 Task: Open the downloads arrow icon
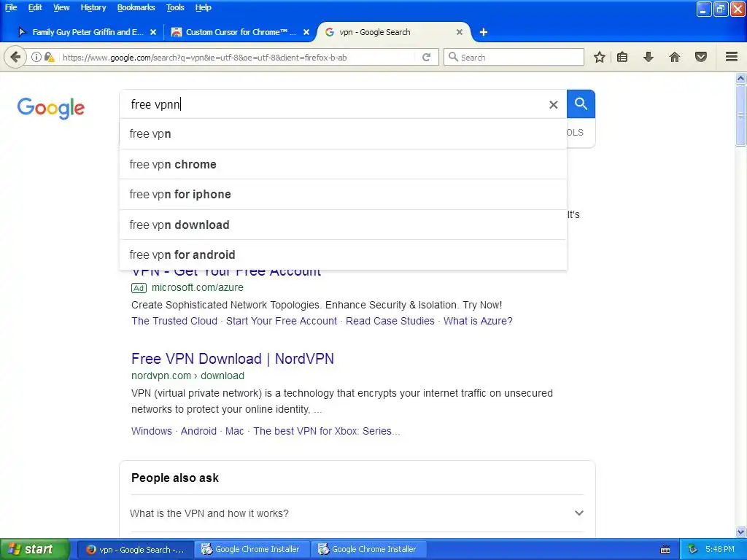tap(649, 57)
